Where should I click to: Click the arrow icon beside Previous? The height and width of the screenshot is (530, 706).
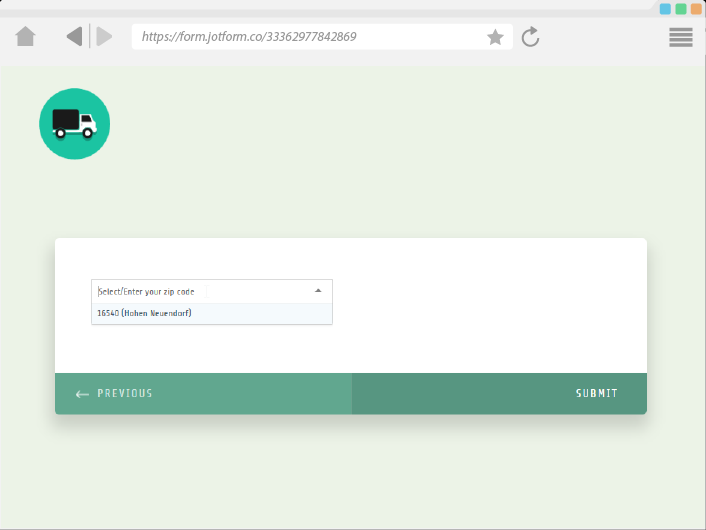[x=82, y=394]
